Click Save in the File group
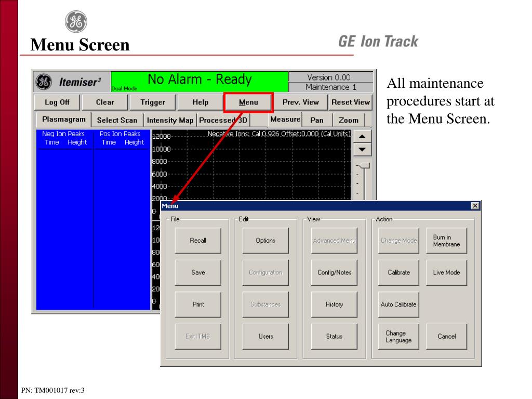This screenshot has height=399, width=532. pyautogui.click(x=198, y=272)
